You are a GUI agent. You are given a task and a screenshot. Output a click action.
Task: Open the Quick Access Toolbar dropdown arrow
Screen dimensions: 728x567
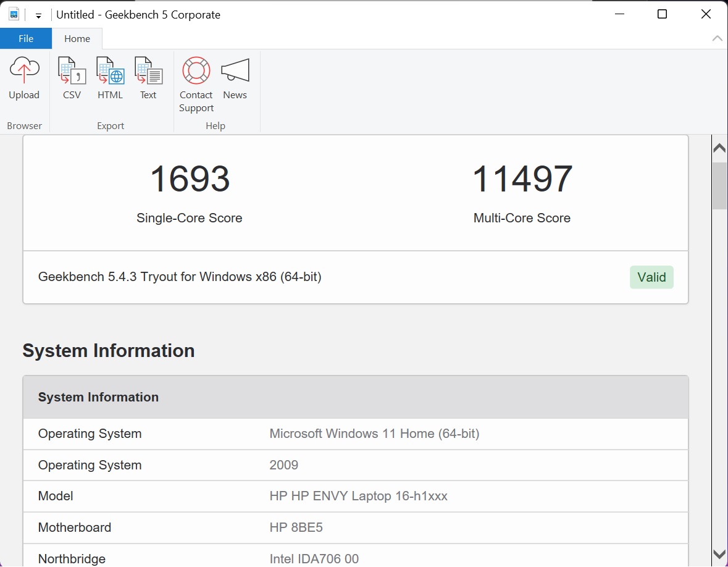click(38, 15)
